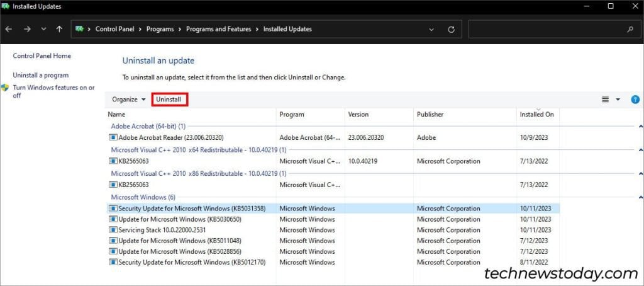Open recent locations dropdown arrow
Image resolution: width=644 pixels, height=286 pixels.
coord(44,29)
